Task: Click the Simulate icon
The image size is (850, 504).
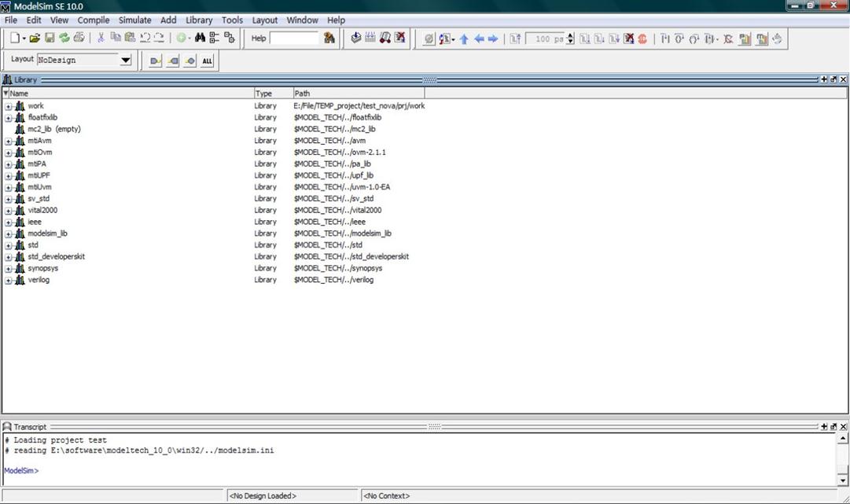Action: coord(385,38)
